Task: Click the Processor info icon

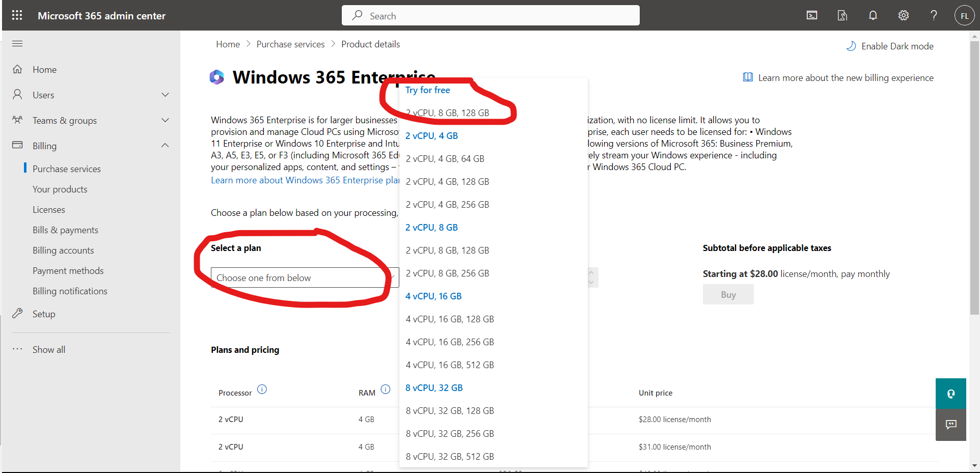Action: pos(262,389)
